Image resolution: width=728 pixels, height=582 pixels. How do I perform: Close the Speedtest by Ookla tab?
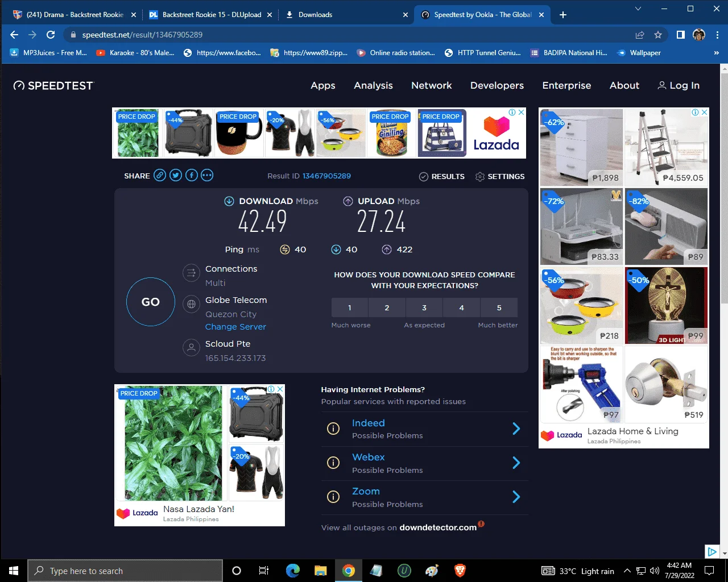pyautogui.click(x=541, y=15)
